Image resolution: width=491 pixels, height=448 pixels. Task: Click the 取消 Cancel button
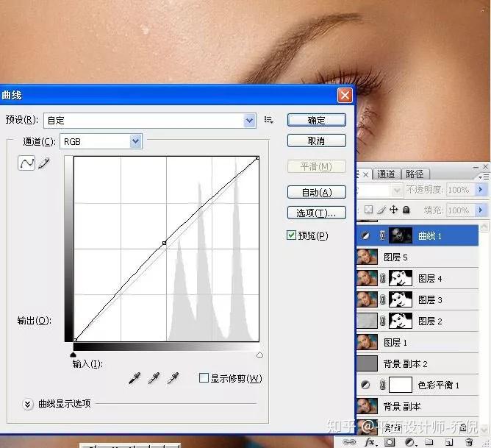pyautogui.click(x=317, y=141)
